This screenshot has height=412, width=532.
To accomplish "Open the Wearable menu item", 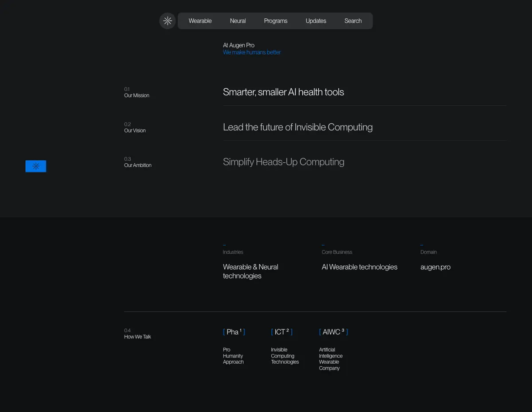I will 200,21.
